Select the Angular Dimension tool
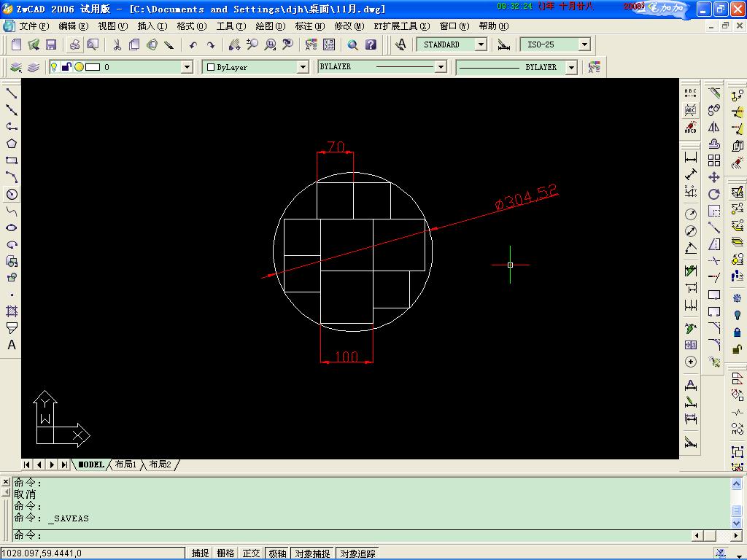Screen dimensions: 747x560 [x=690, y=248]
